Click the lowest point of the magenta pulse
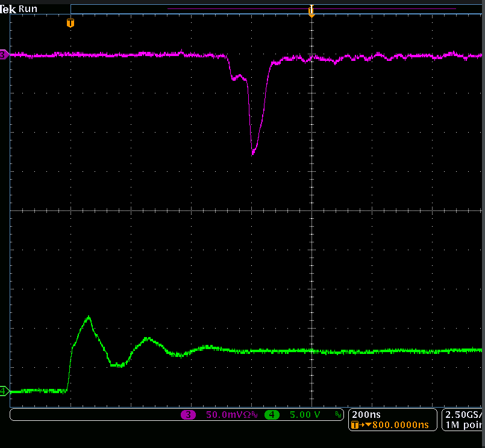The height and width of the screenshot is (448, 485). (x=253, y=153)
